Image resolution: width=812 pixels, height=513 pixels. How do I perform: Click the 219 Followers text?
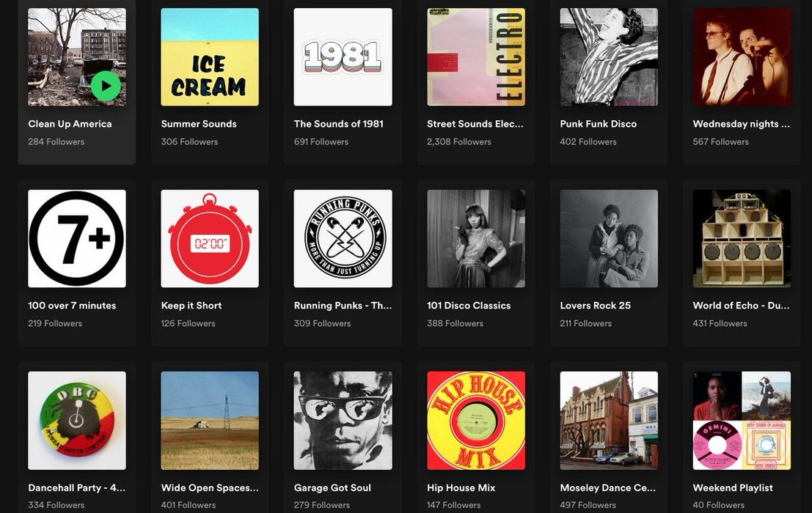[x=55, y=323]
